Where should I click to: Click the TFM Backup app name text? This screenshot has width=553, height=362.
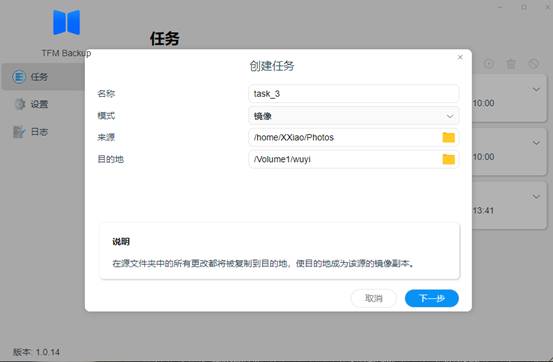point(66,53)
